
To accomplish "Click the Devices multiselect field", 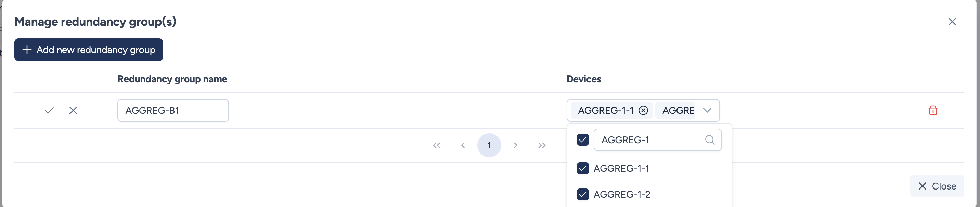I will pyautogui.click(x=678, y=111).
